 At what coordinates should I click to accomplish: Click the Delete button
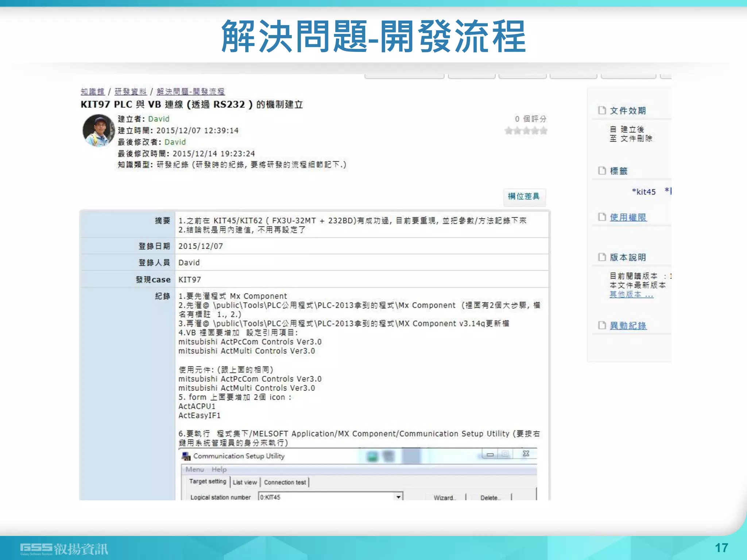click(491, 498)
